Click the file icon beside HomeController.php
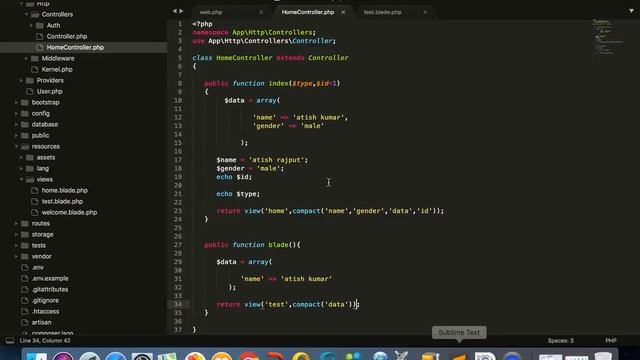Image resolution: width=640 pixels, height=360 pixels. pos(40,47)
